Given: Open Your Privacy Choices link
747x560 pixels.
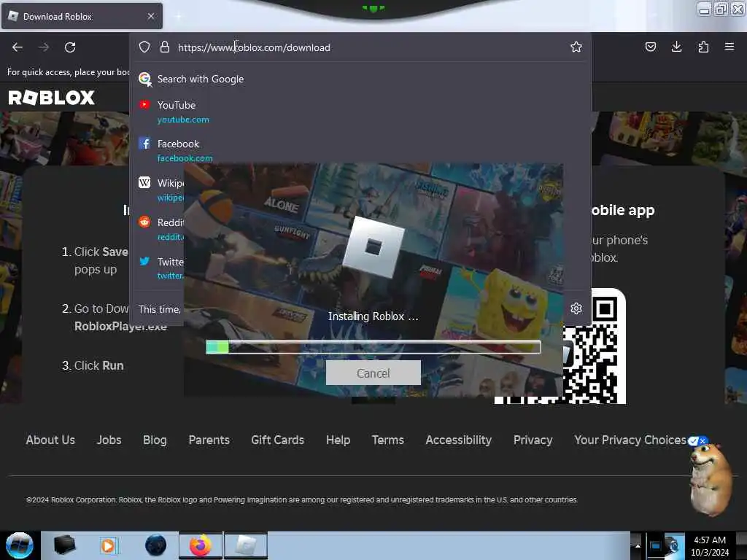Looking at the screenshot, I should [630, 440].
